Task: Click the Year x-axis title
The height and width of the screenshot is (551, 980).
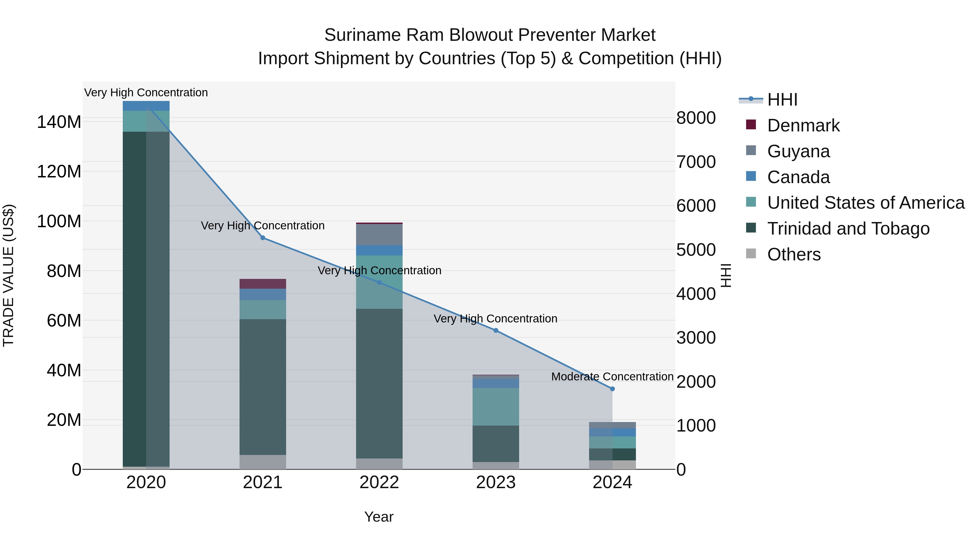Action: coord(379,517)
